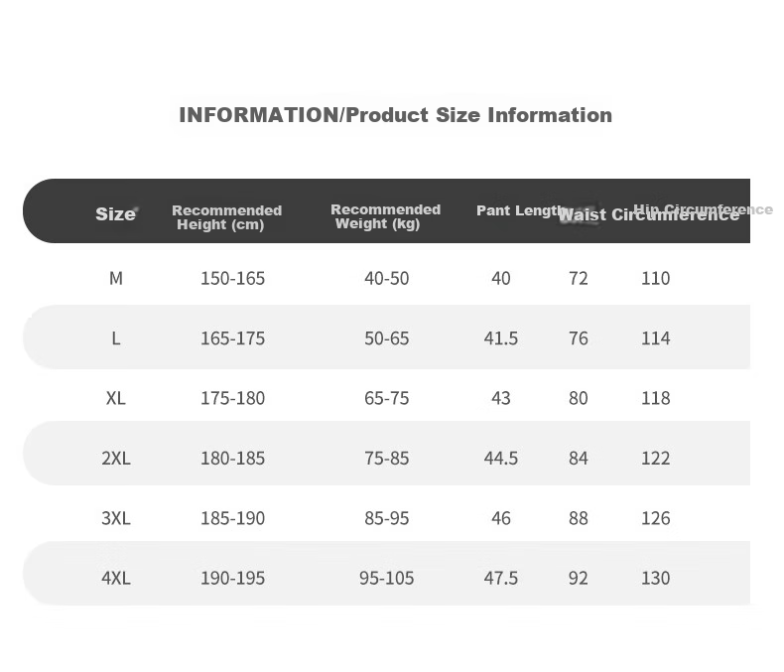Select the XL size label
The image size is (784, 672).
(x=116, y=398)
